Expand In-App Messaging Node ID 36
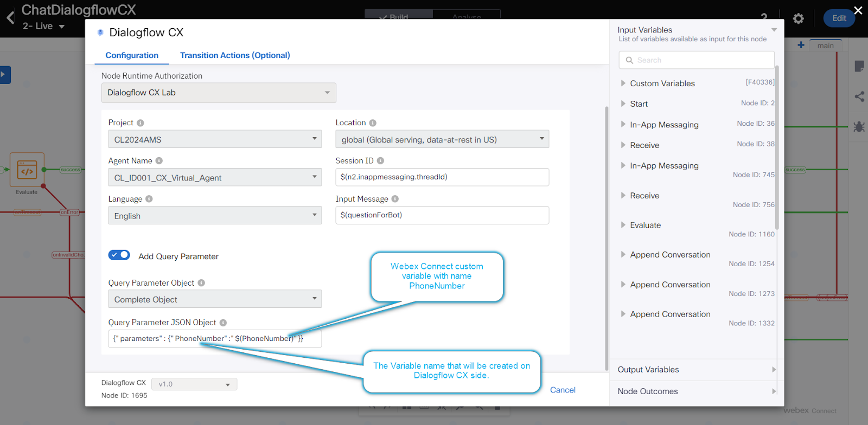The height and width of the screenshot is (425, 868). 623,124
